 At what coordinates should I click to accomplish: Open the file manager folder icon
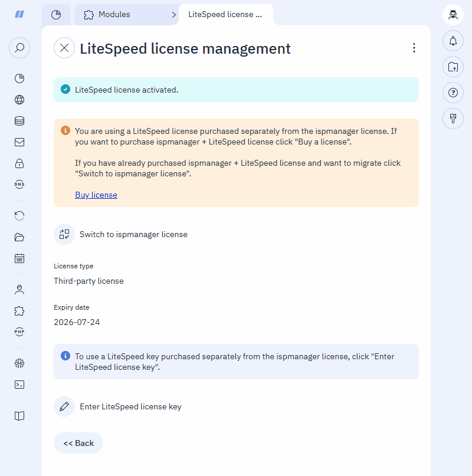[19, 237]
